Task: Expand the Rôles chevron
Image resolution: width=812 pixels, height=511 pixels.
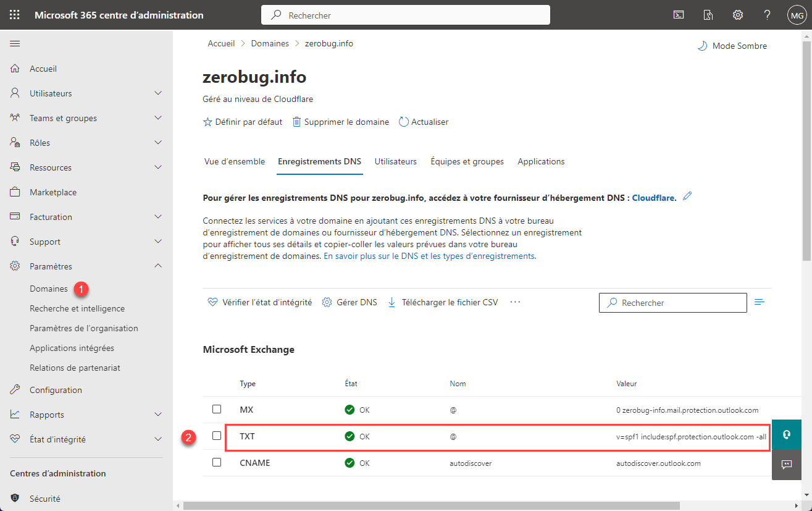Action: click(158, 143)
